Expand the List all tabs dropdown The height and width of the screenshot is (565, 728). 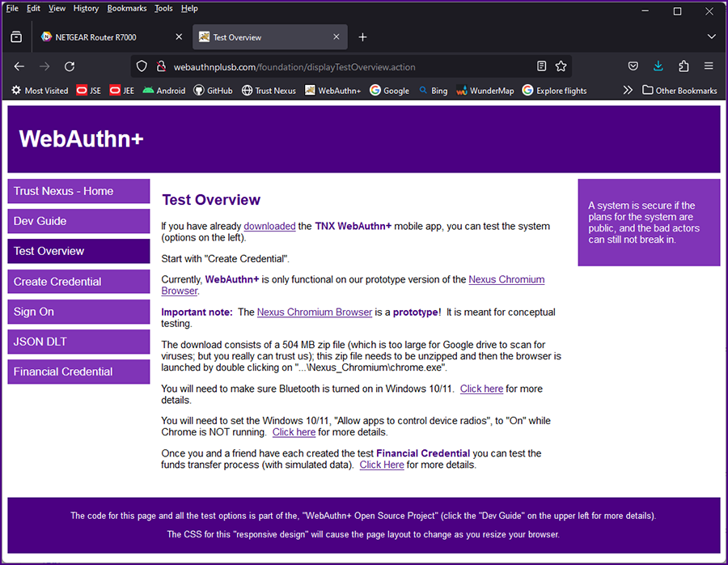[x=712, y=37]
